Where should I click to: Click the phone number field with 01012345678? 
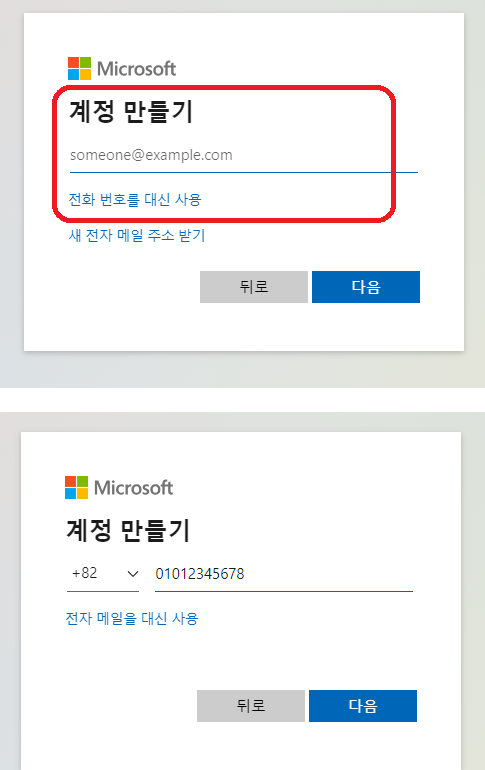[x=284, y=574]
